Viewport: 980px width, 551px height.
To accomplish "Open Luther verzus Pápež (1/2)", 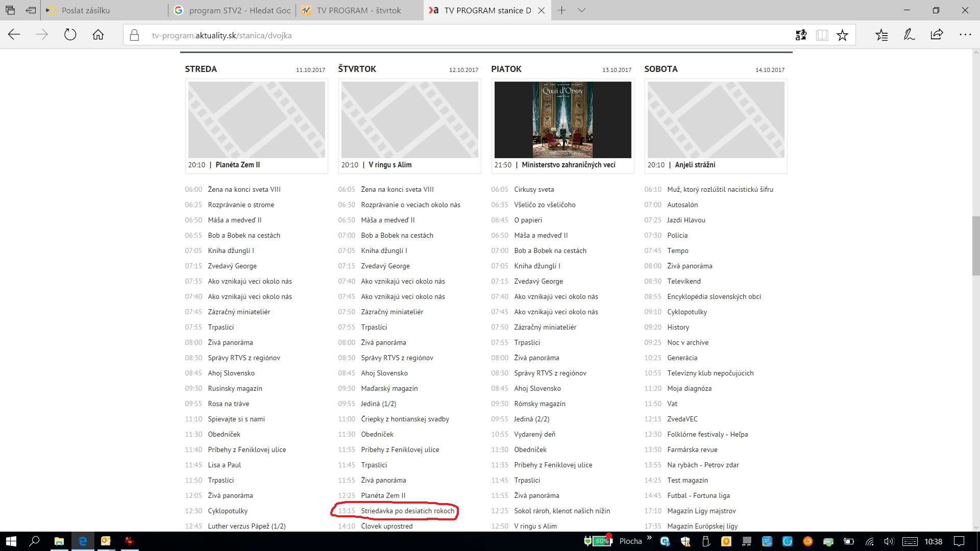I will 247,526.
